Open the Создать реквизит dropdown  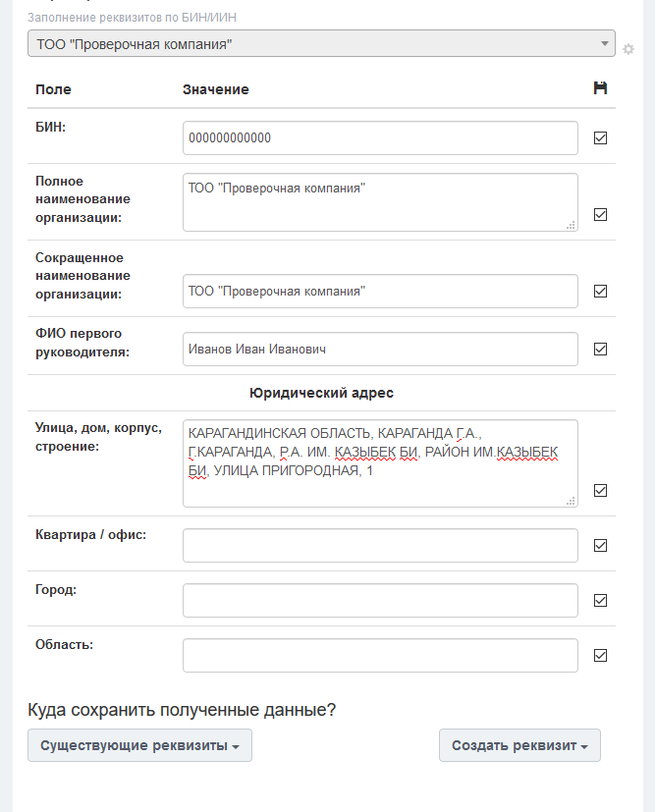point(519,745)
